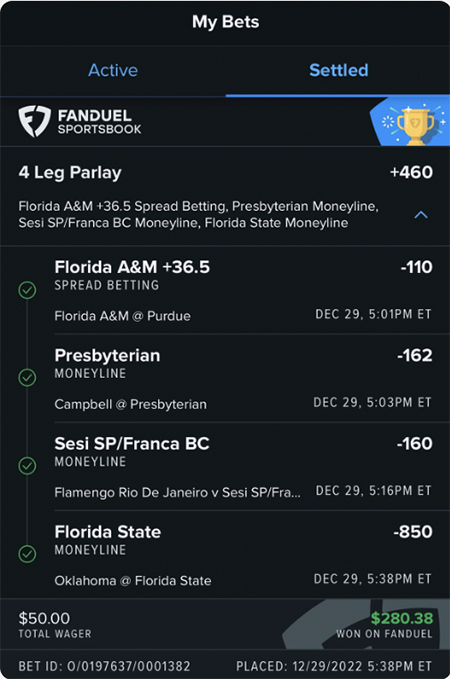The width and height of the screenshot is (450, 679).
Task: Open the Florida A&M @ Purdue game
Action: [x=123, y=316]
